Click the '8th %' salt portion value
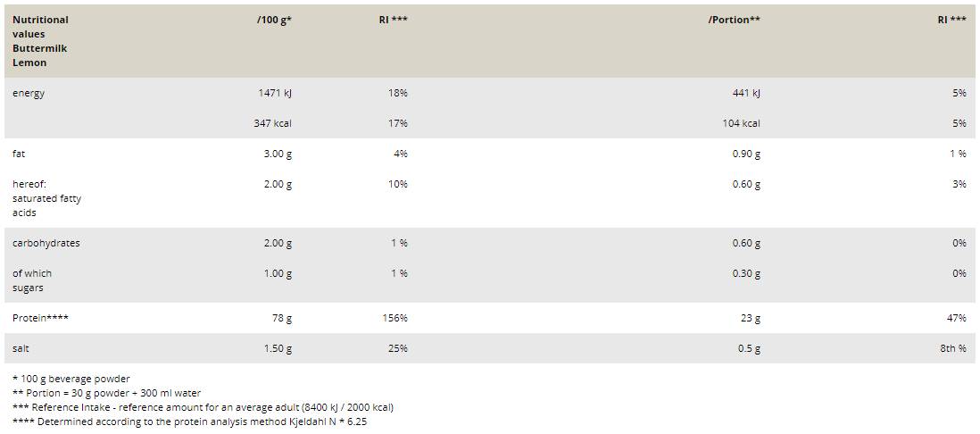 tap(952, 348)
